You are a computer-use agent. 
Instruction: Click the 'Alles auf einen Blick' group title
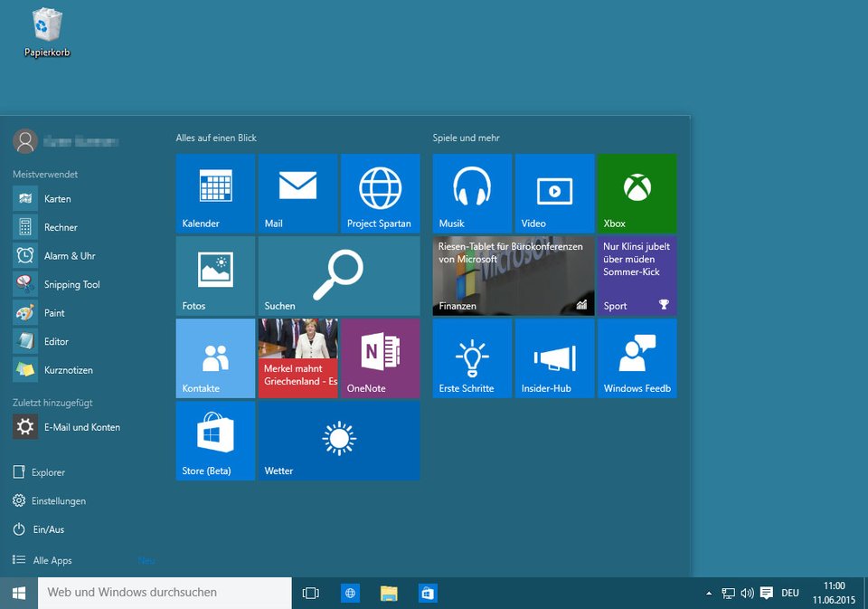click(216, 138)
